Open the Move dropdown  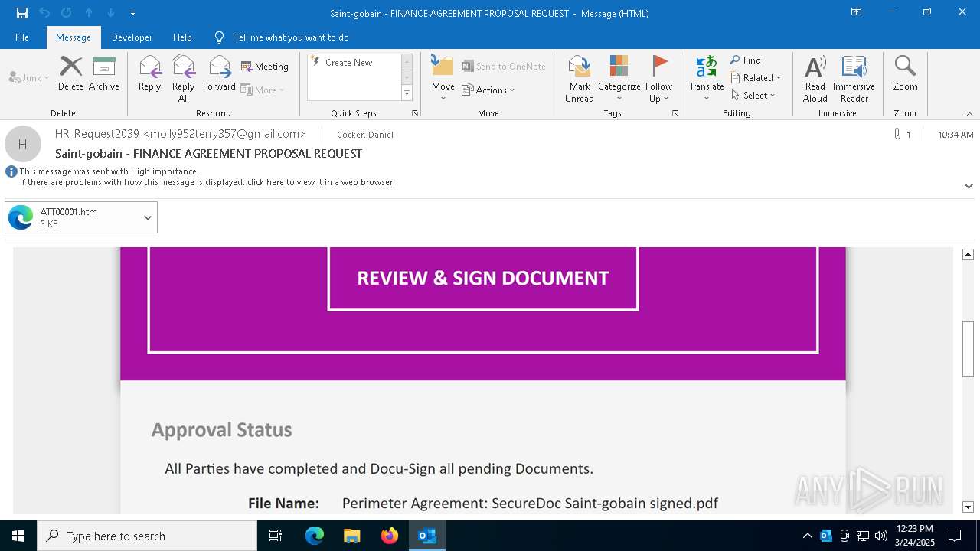443,78
